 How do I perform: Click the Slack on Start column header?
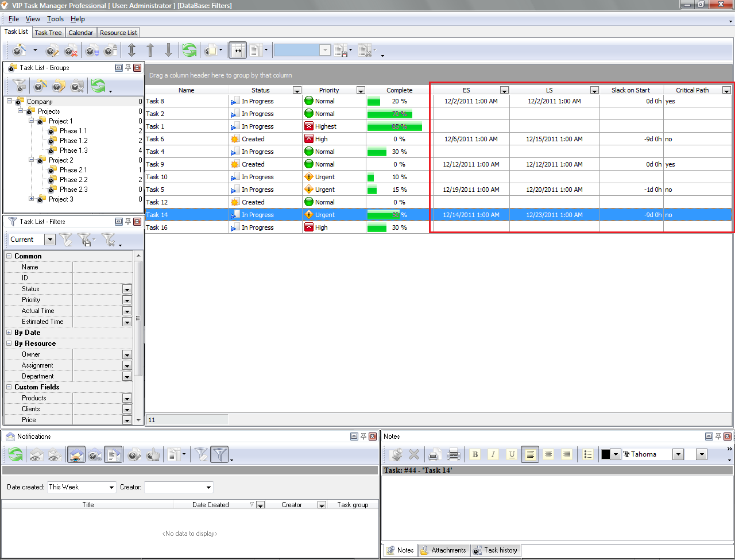(x=630, y=90)
